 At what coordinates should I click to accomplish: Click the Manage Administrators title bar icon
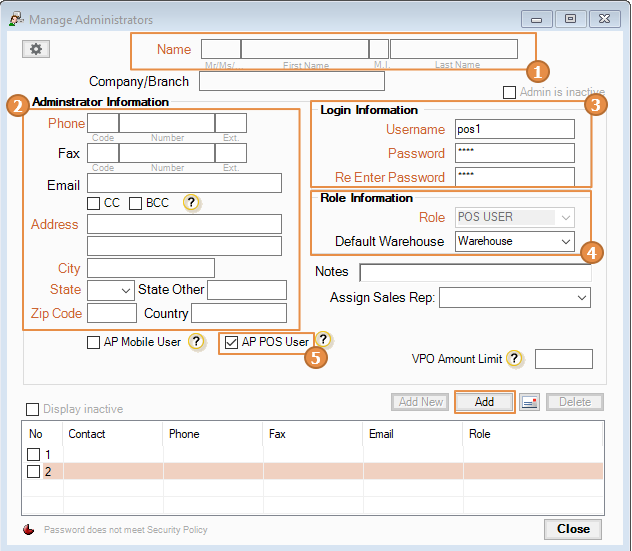(x=15, y=18)
